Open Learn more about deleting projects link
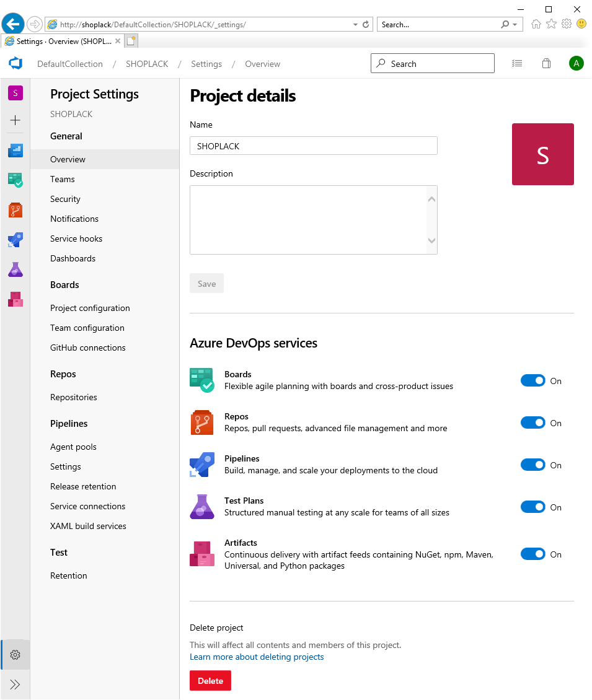The image size is (592, 700). [257, 657]
